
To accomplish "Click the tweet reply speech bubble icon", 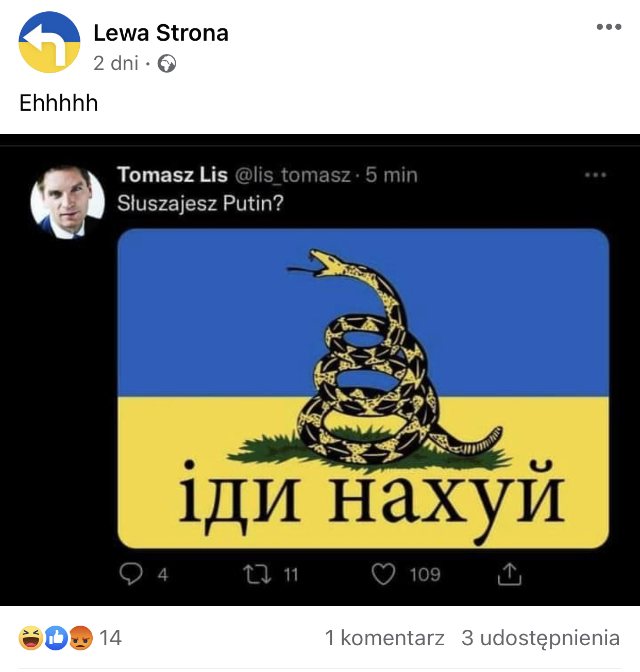I will 131,574.
